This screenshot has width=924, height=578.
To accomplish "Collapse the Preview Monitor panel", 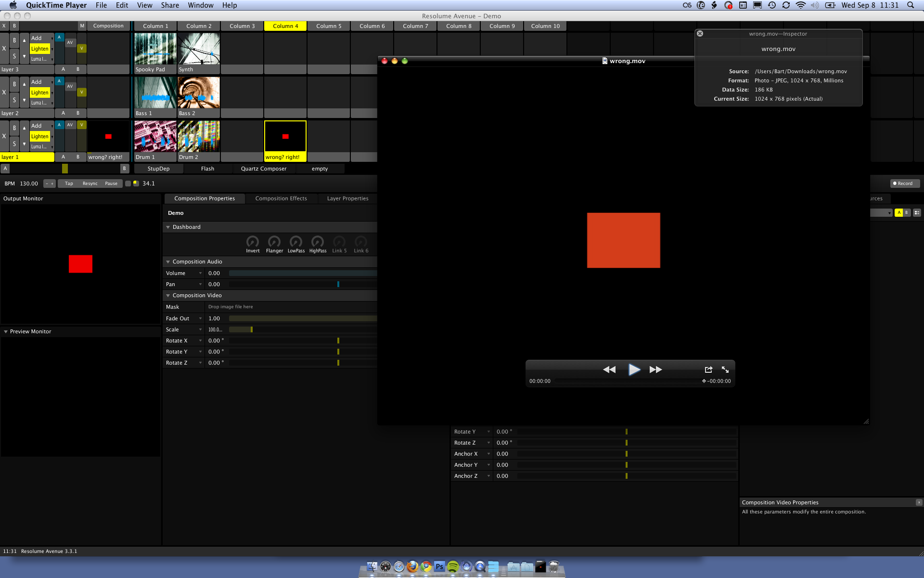I will [6, 331].
